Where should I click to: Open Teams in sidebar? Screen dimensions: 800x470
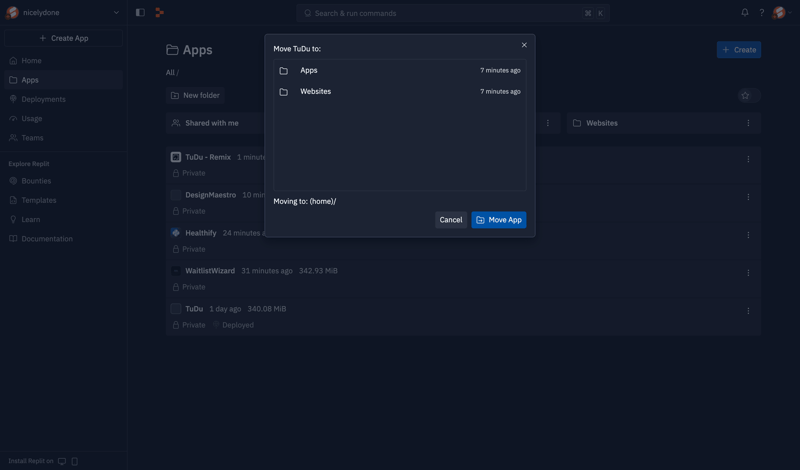point(63,138)
